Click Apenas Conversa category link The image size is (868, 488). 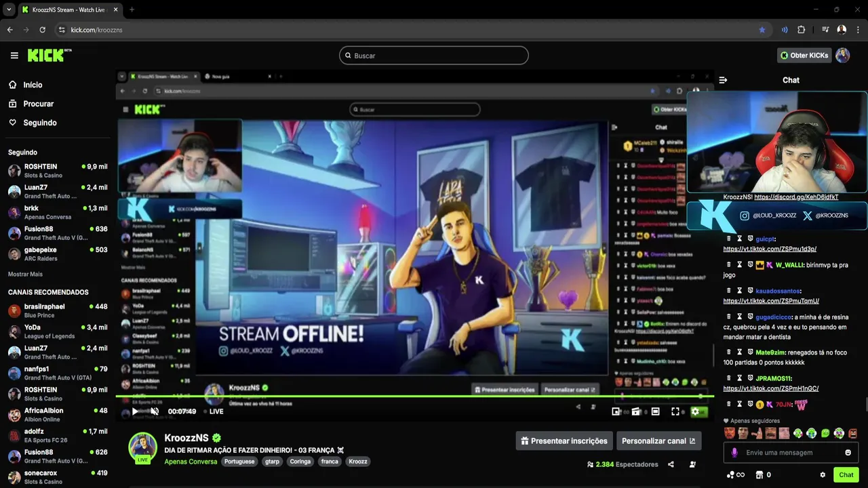[191, 462]
